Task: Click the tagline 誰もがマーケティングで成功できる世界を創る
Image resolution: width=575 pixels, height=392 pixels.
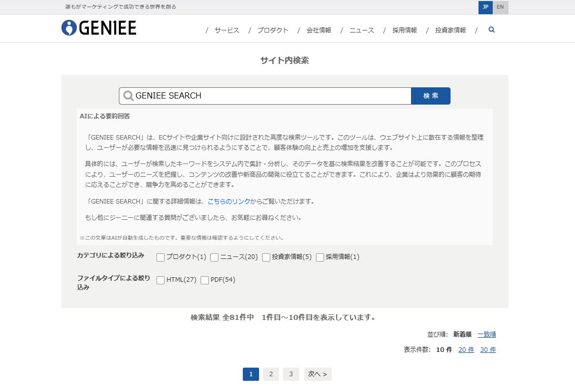Action: (121, 7)
